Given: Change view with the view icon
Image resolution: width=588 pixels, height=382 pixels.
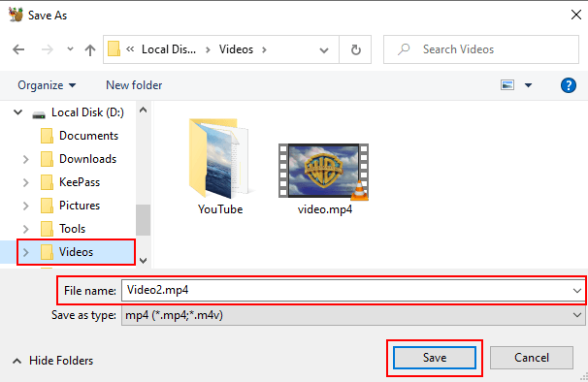Looking at the screenshot, I should pyautogui.click(x=507, y=85).
